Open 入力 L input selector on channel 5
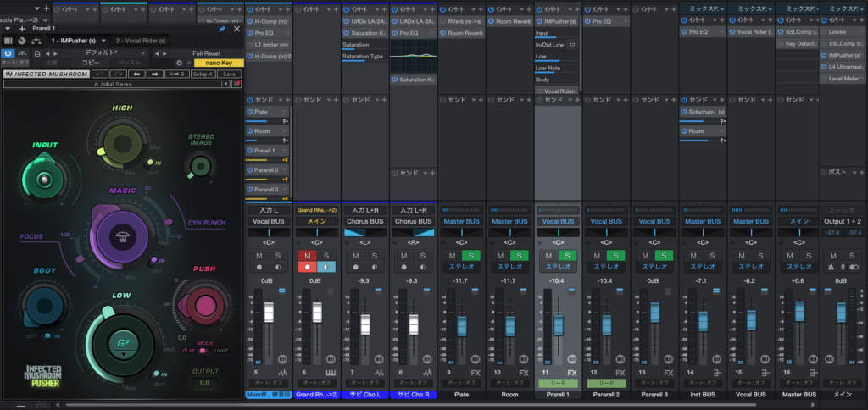 [269, 210]
